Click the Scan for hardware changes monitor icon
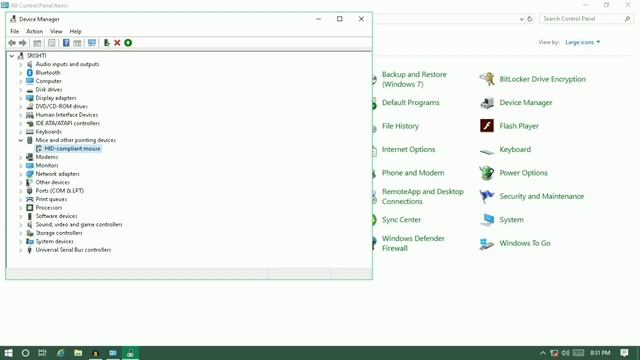 (x=92, y=43)
